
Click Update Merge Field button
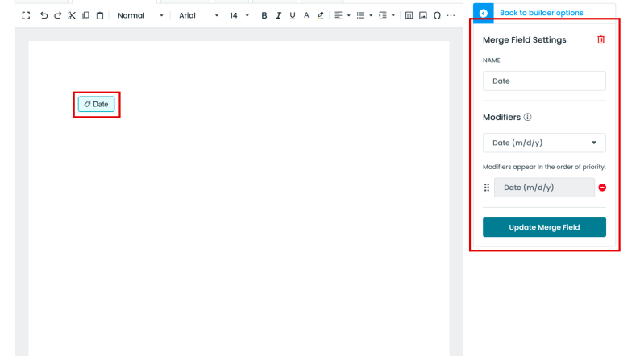pos(544,227)
